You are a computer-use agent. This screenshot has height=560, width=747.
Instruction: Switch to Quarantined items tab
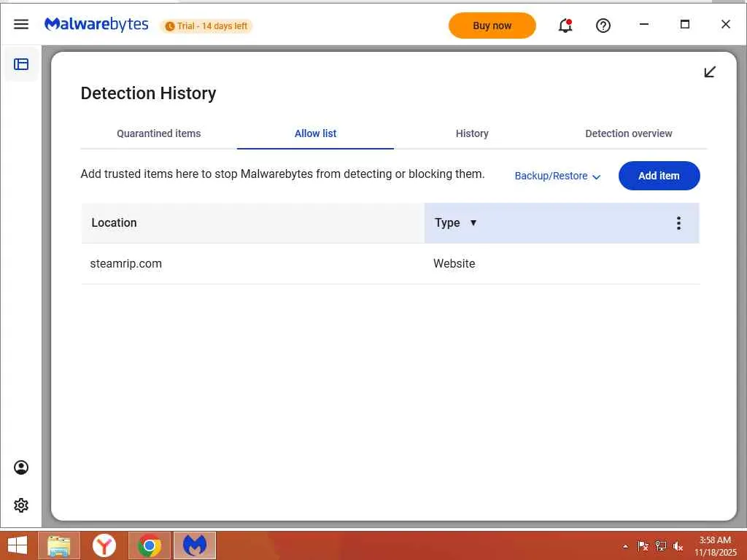[x=158, y=134]
